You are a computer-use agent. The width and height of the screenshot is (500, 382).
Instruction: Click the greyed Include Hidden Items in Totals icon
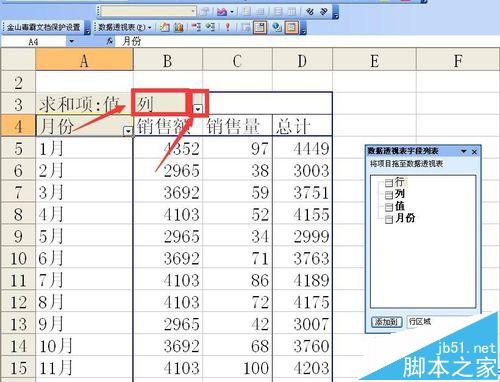coord(246,27)
